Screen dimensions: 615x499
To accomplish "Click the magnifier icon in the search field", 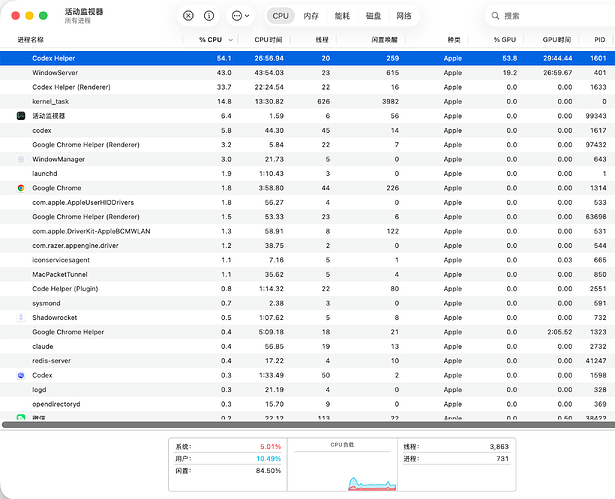I will (495, 16).
